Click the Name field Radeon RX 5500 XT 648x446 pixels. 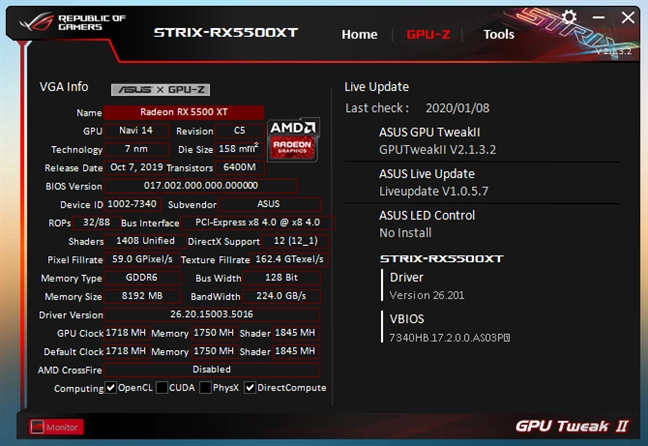pos(184,112)
